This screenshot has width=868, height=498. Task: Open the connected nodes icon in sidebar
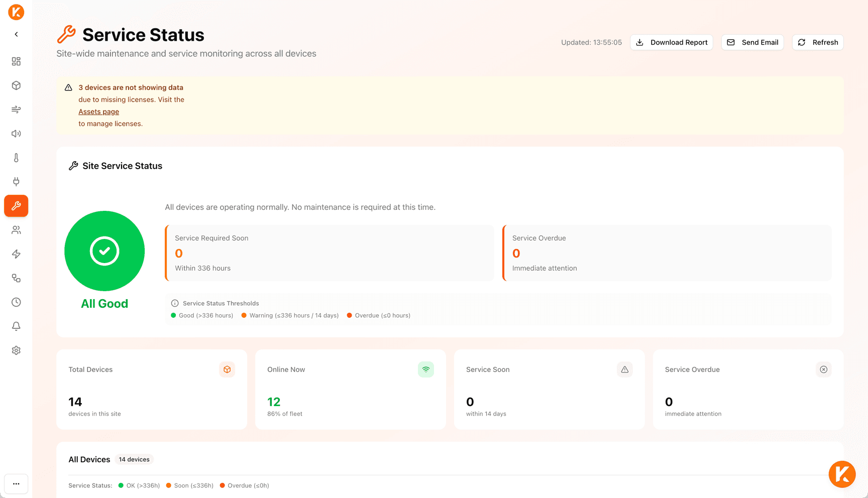pyautogui.click(x=16, y=278)
